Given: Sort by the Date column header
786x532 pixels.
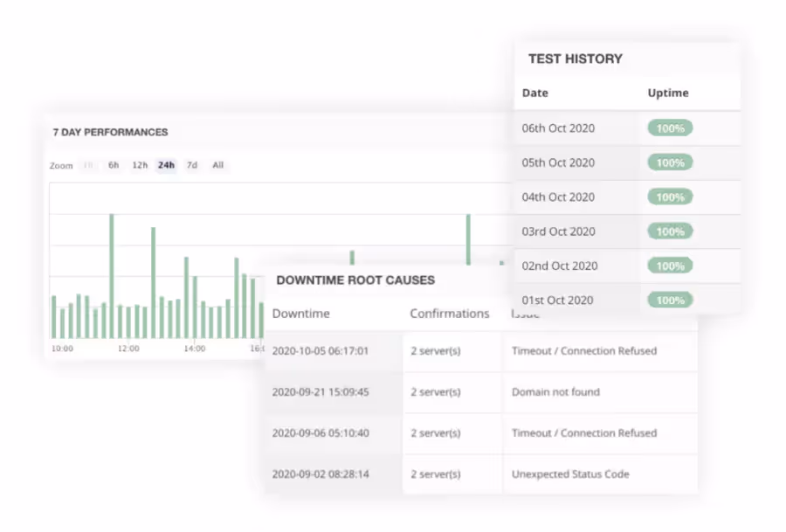Looking at the screenshot, I should tap(534, 93).
